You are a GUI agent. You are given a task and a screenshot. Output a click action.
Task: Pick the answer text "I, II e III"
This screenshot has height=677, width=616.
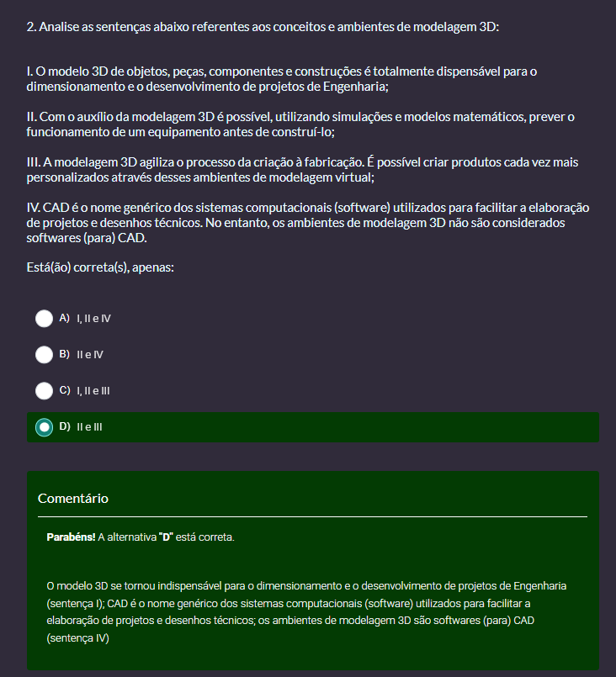click(x=93, y=390)
